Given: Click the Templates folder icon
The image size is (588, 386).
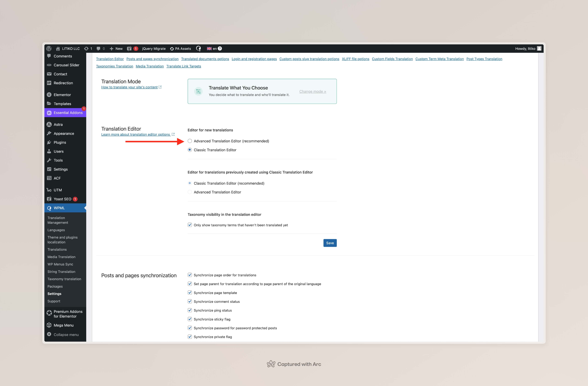Looking at the screenshot, I should [49, 104].
